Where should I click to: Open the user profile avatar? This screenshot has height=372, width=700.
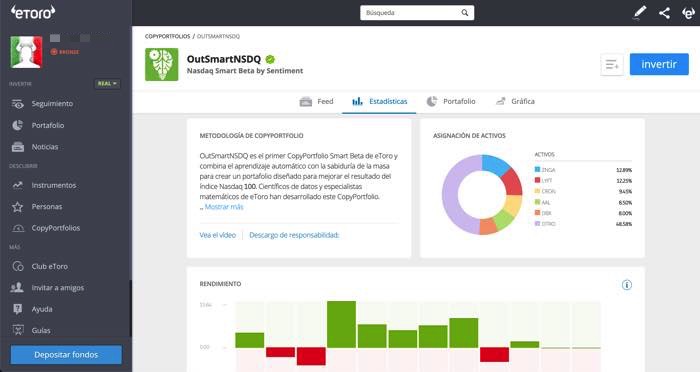coord(26,52)
